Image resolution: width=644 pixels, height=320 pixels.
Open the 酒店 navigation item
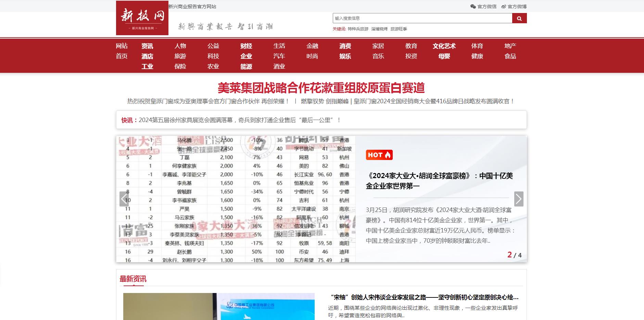click(x=147, y=56)
